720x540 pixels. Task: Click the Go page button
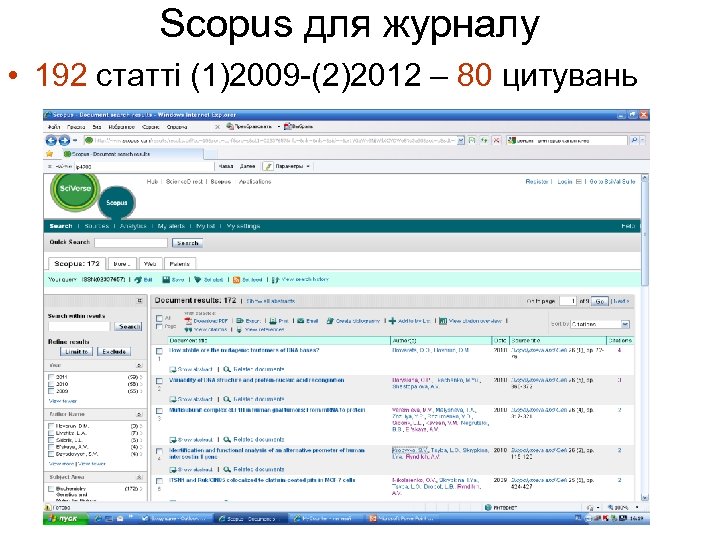(x=599, y=301)
